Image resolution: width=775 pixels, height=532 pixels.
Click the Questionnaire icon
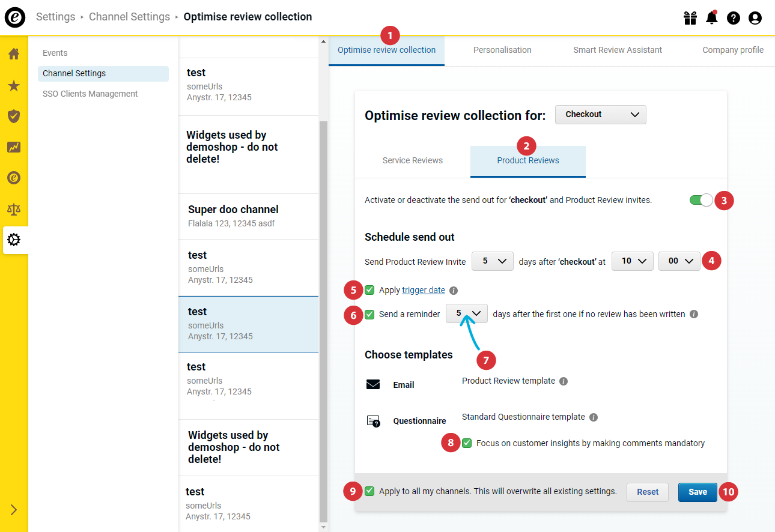(373, 421)
